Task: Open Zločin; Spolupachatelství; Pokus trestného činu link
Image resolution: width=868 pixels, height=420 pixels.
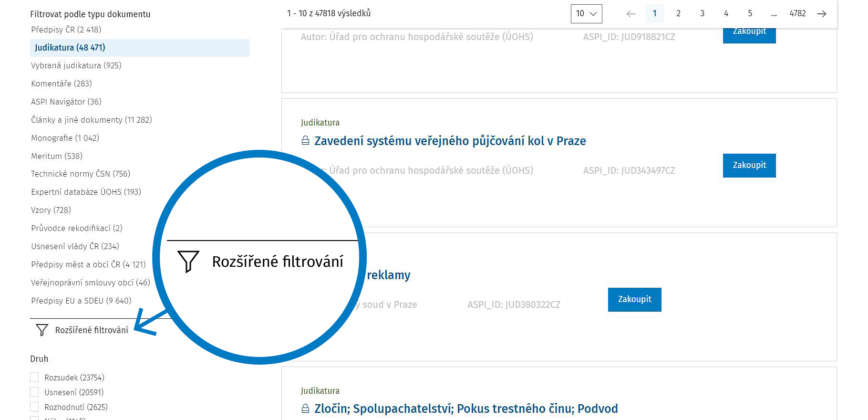Action: point(465,409)
